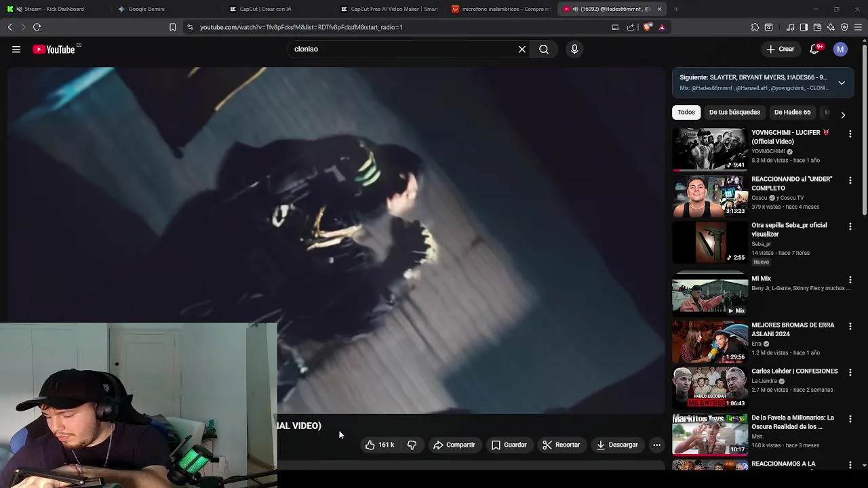Image resolution: width=868 pixels, height=488 pixels.
Task: Reload the page with the refresh icon
Action: coord(37,27)
